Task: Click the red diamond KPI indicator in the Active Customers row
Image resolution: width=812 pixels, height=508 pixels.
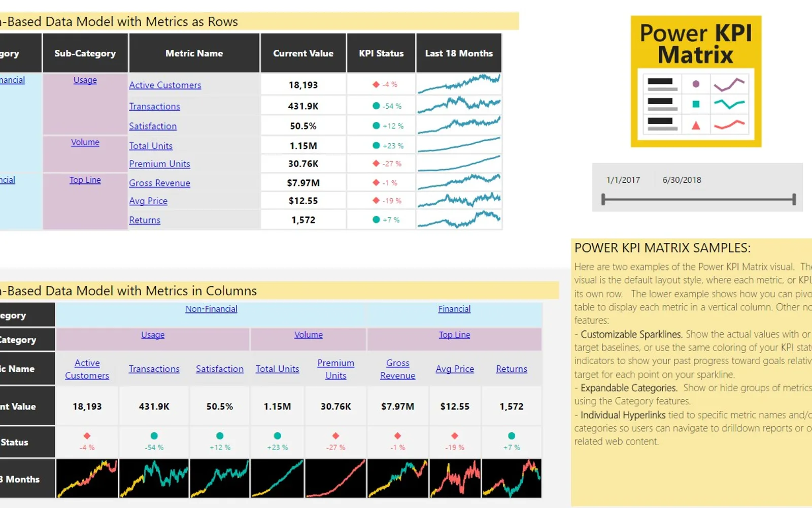Action: [376, 84]
